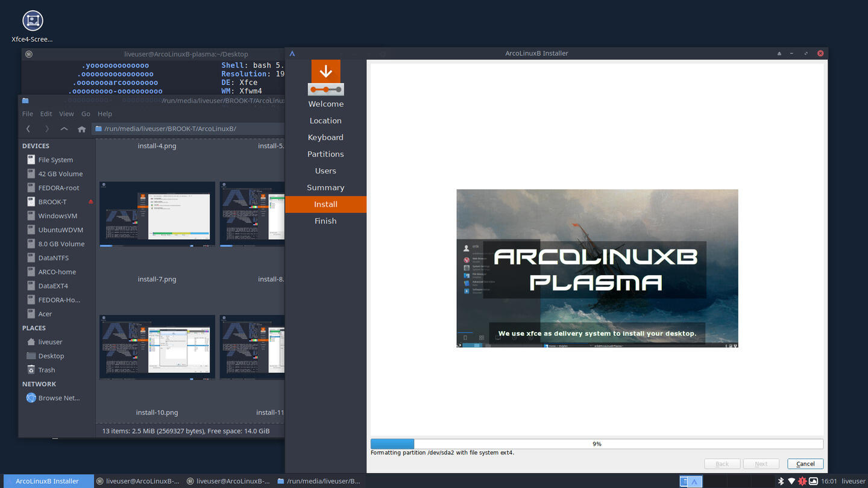Select the 8.0 GB Volume device
Screen dimensions: 868x488
coord(57,244)
